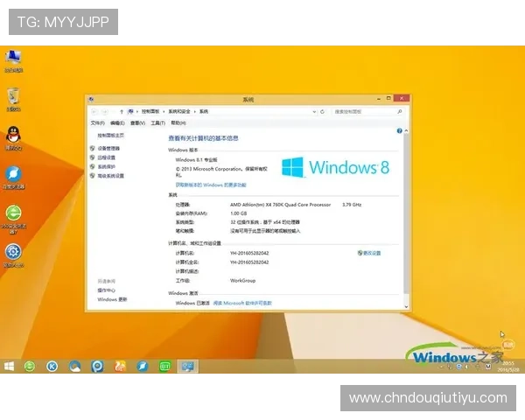Click the up arrow navigation button
525x420 pixels.
point(120,112)
